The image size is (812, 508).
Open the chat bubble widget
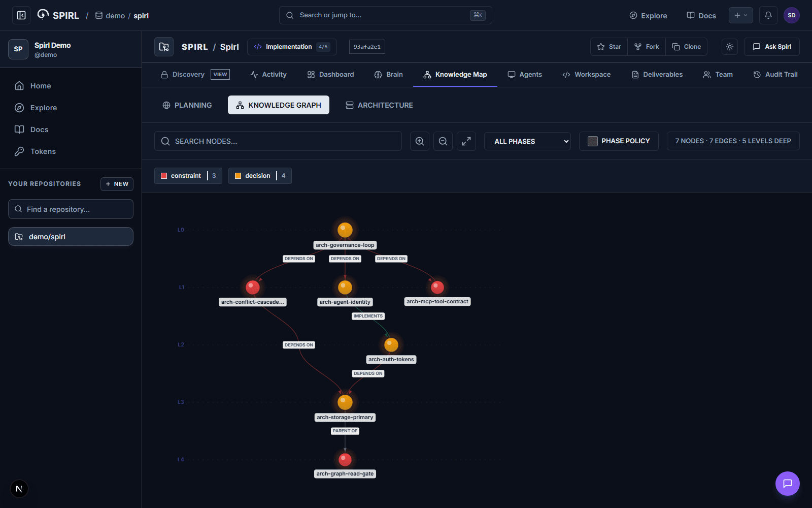(788, 484)
